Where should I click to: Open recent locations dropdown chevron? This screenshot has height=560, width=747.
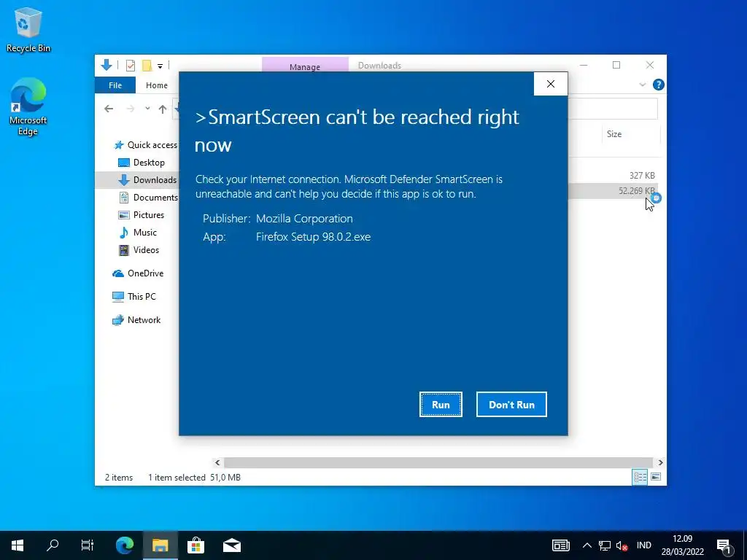tap(147, 109)
